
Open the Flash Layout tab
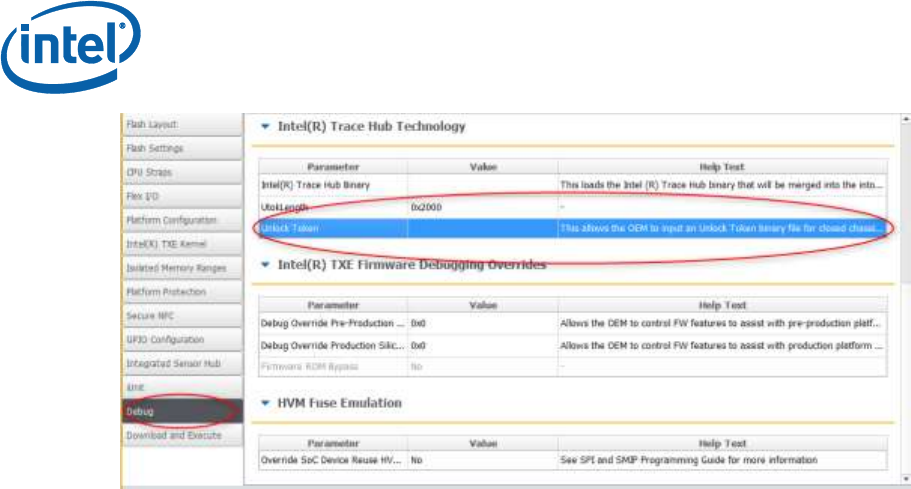coord(182,124)
